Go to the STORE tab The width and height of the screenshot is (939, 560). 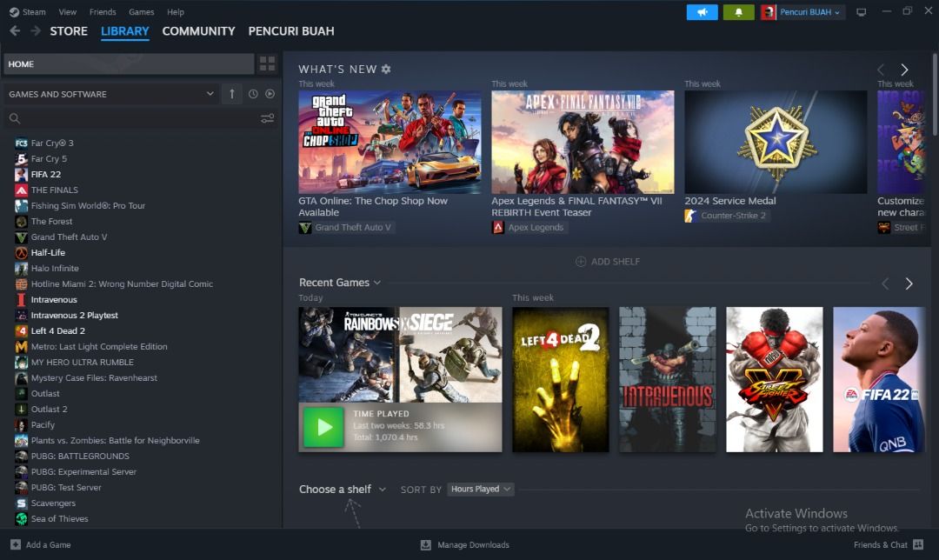pyautogui.click(x=69, y=31)
